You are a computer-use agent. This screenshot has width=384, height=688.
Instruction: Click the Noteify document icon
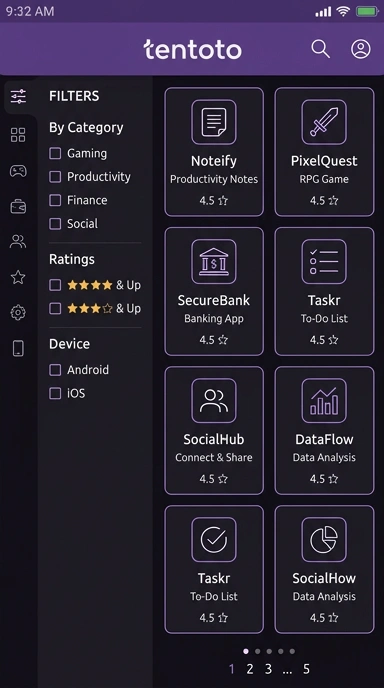pos(214,122)
